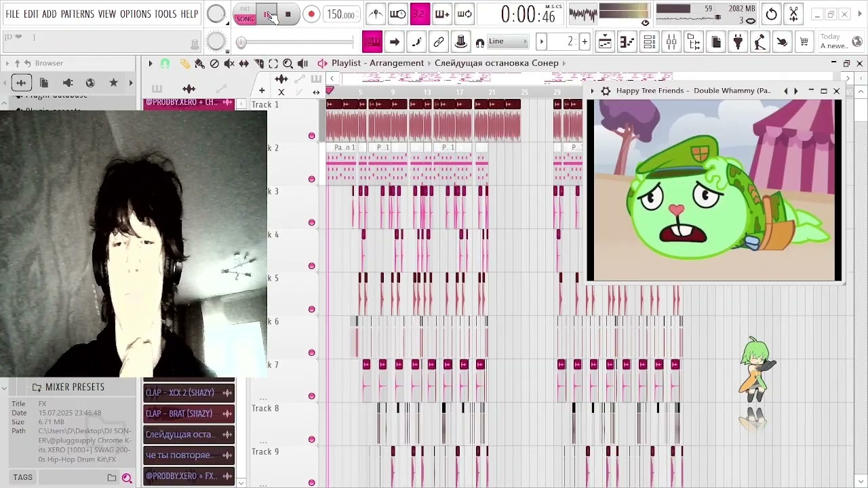The image size is (868, 488).
Task: Select the Playback speaker tool in Playlist
Action: 302,63
